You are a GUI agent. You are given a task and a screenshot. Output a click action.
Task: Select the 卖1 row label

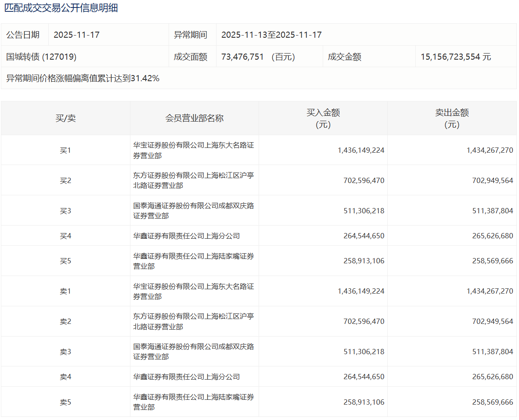click(65, 291)
